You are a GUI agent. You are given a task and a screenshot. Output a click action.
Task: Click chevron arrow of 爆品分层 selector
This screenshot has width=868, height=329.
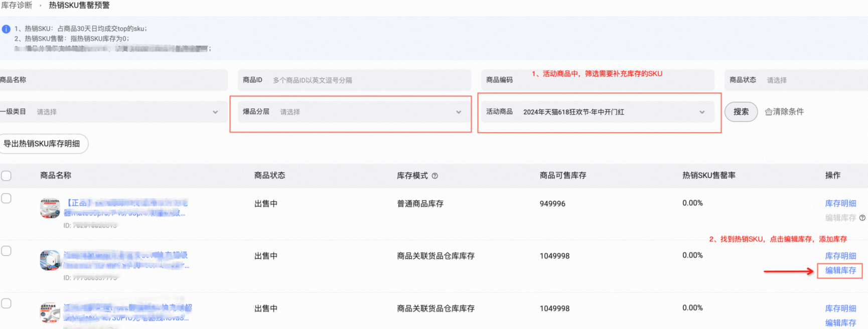[x=459, y=112]
